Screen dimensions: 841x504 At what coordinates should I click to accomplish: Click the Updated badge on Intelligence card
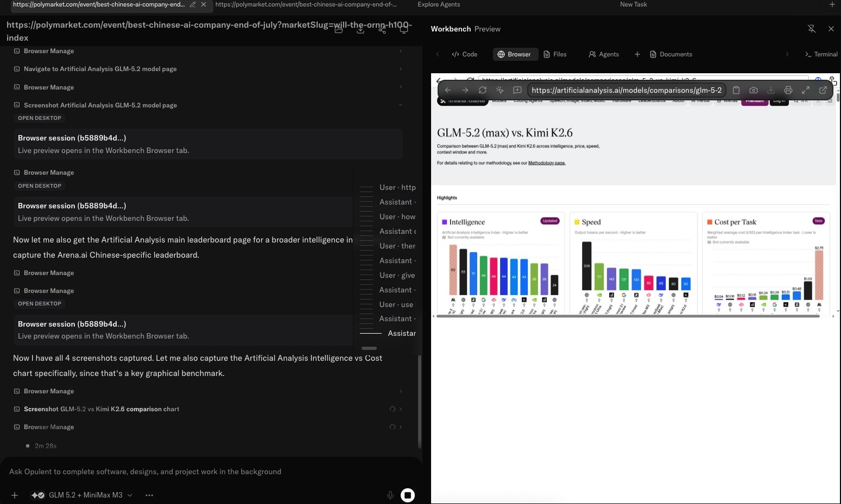click(x=550, y=221)
